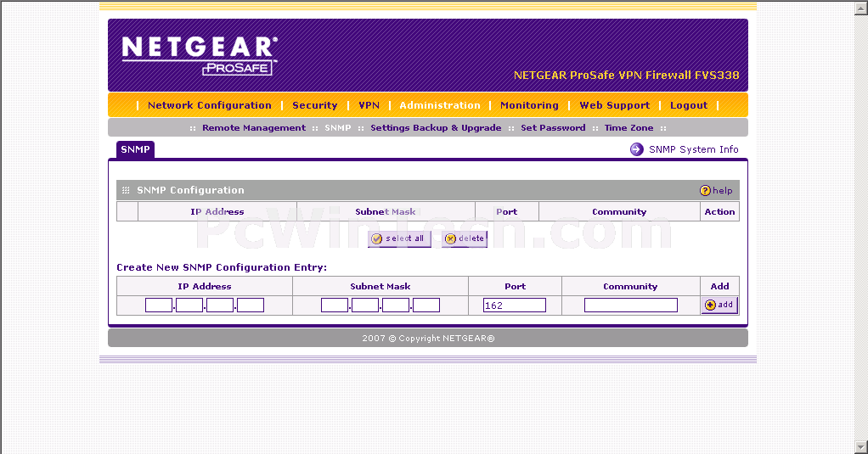This screenshot has height=454, width=868.
Task: Open Network Configuration menu
Action: [209, 105]
